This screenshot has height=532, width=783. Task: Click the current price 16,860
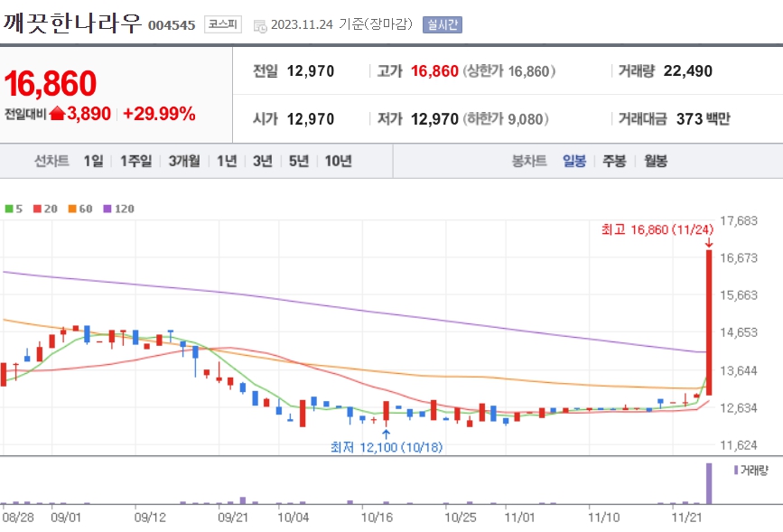point(51,83)
